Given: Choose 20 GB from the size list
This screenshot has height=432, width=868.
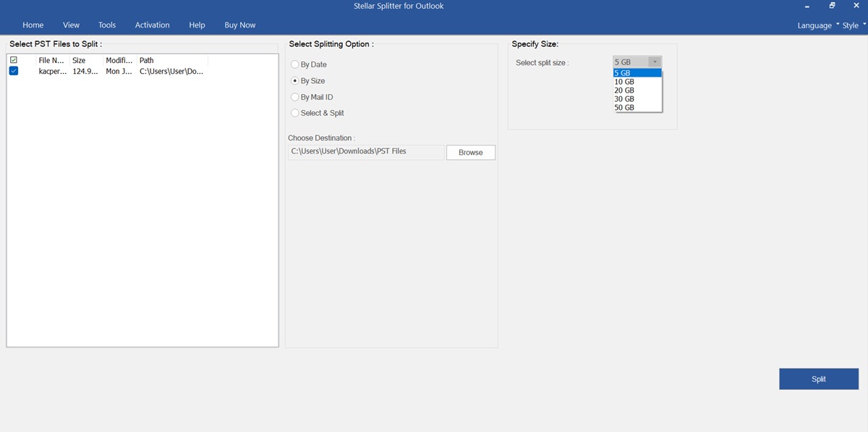Looking at the screenshot, I should [637, 90].
